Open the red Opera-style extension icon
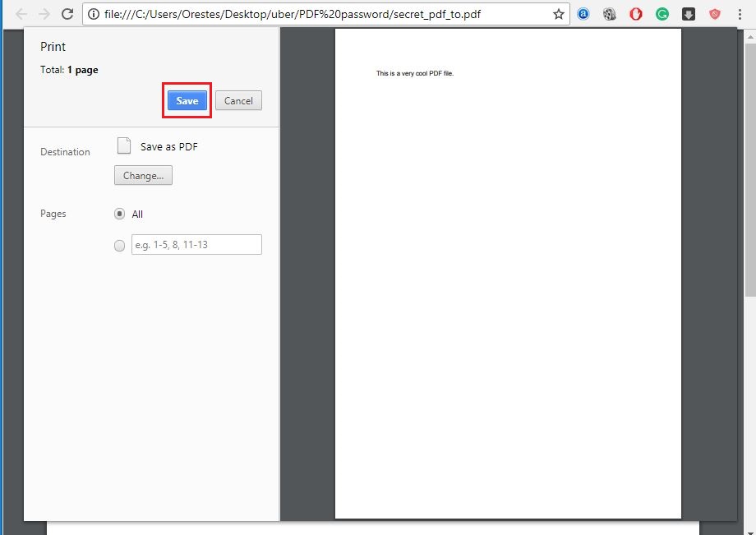Viewport: 756px width, 535px height. click(x=636, y=15)
